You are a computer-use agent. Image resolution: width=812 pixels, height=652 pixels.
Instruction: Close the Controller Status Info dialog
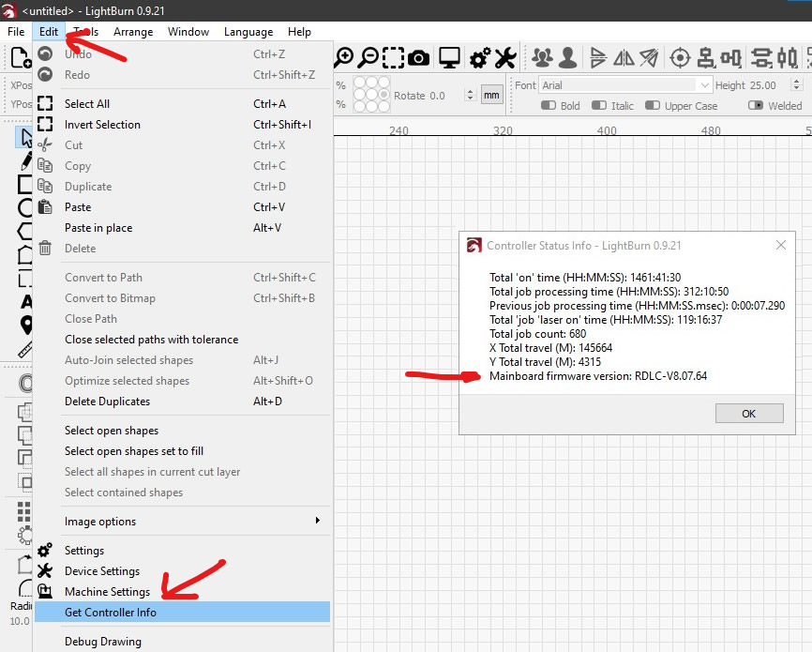pyautogui.click(x=781, y=245)
